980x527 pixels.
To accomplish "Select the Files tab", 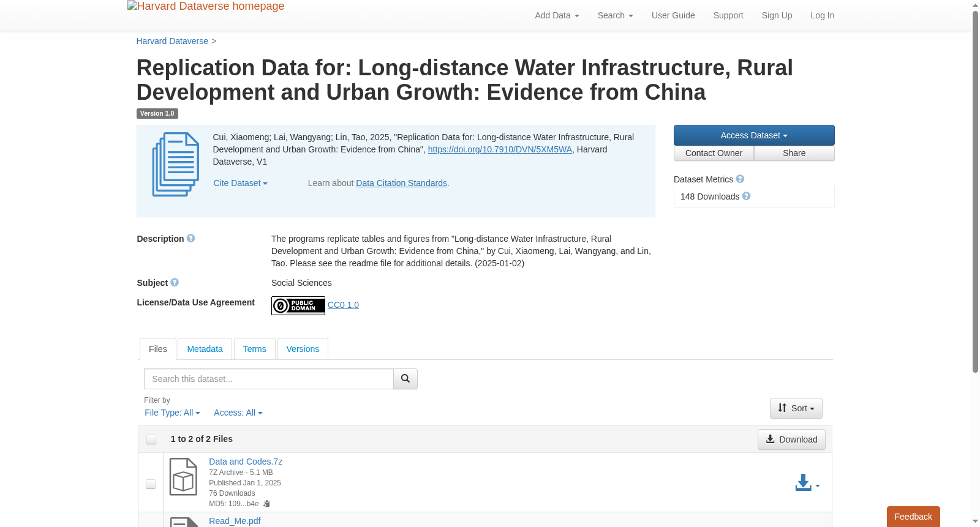I will pyautogui.click(x=158, y=349).
